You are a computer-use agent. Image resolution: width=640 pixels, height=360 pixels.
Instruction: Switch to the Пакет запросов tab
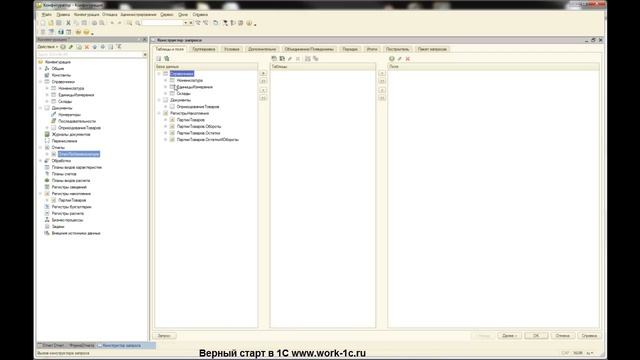[x=432, y=49]
